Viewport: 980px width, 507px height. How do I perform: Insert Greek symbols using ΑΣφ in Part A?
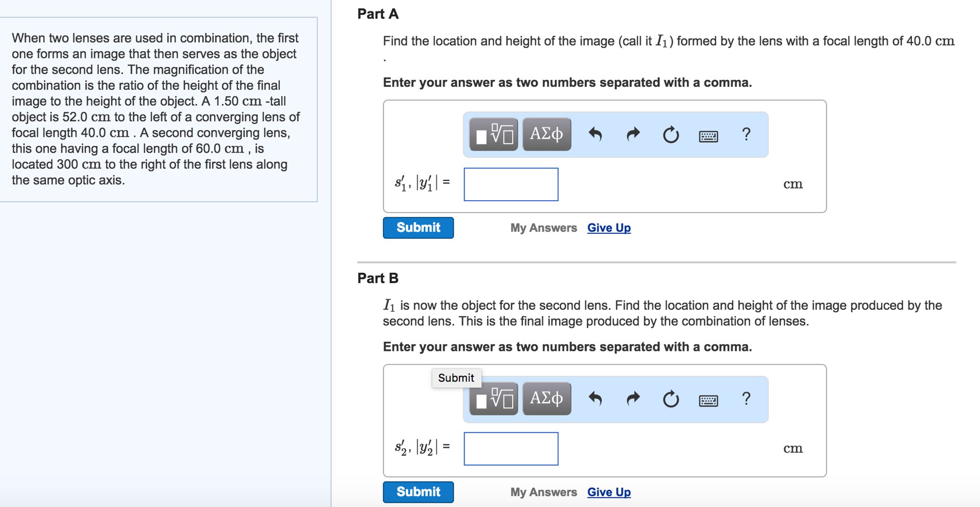coord(546,135)
